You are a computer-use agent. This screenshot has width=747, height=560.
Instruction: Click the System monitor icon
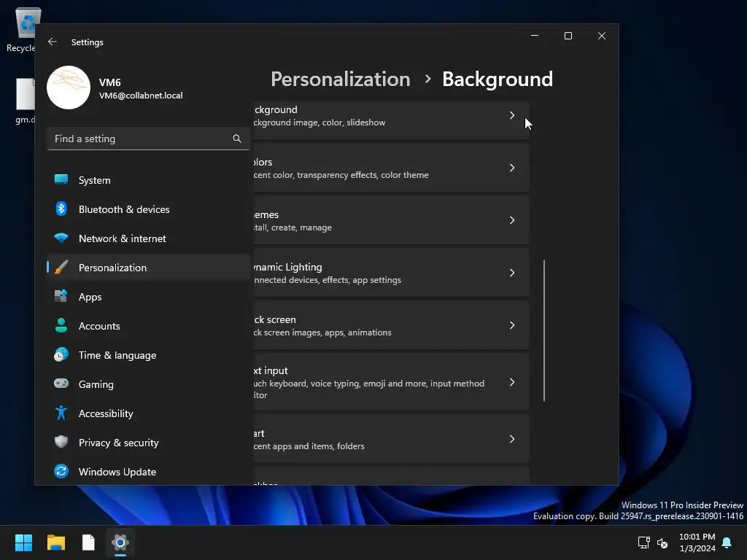pos(61,179)
